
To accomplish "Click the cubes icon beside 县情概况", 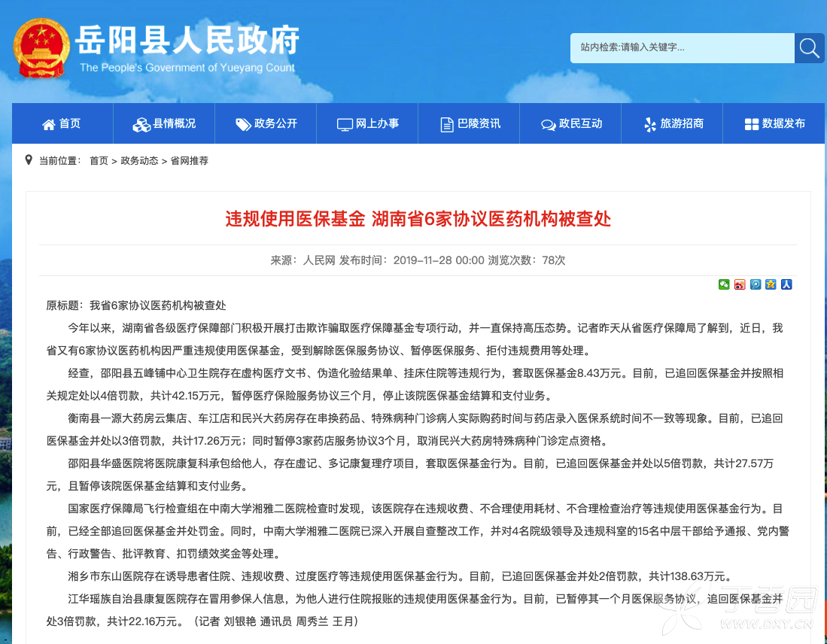I will coord(141,124).
